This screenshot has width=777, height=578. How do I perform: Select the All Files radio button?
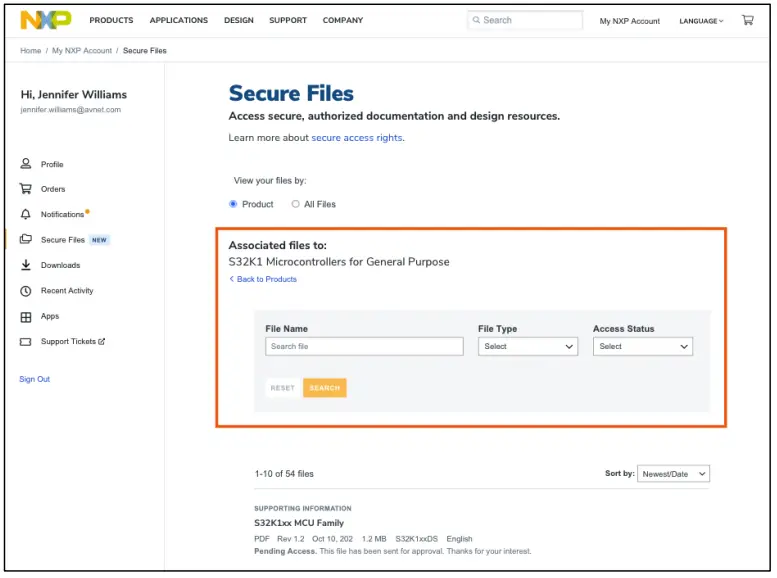[295, 204]
